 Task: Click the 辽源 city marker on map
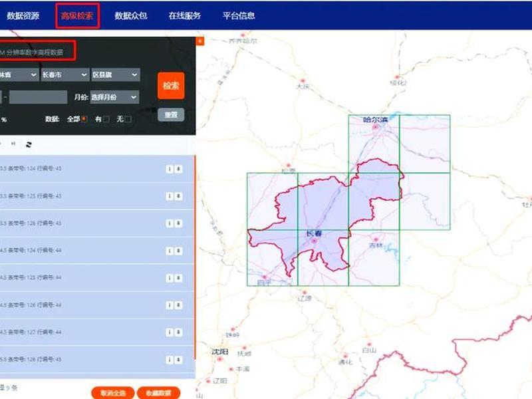[x=305, y=292]
